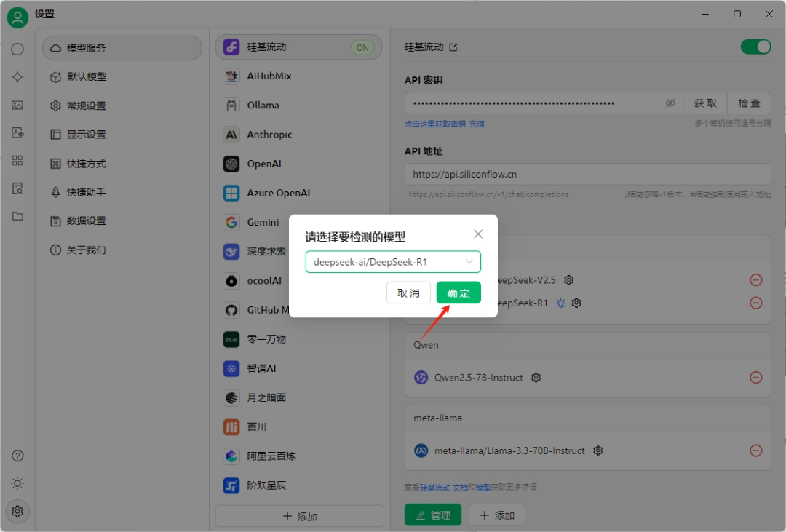This screenshot has width=786, height=532.
Task: Select the 零一万物 provider
Action: tap(299, 339)
